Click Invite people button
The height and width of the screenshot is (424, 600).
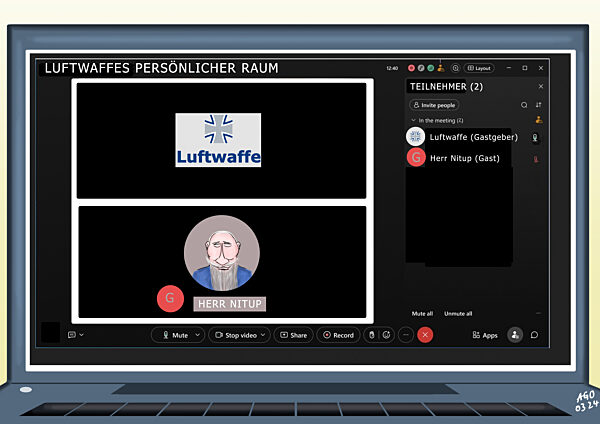[434, 104]
